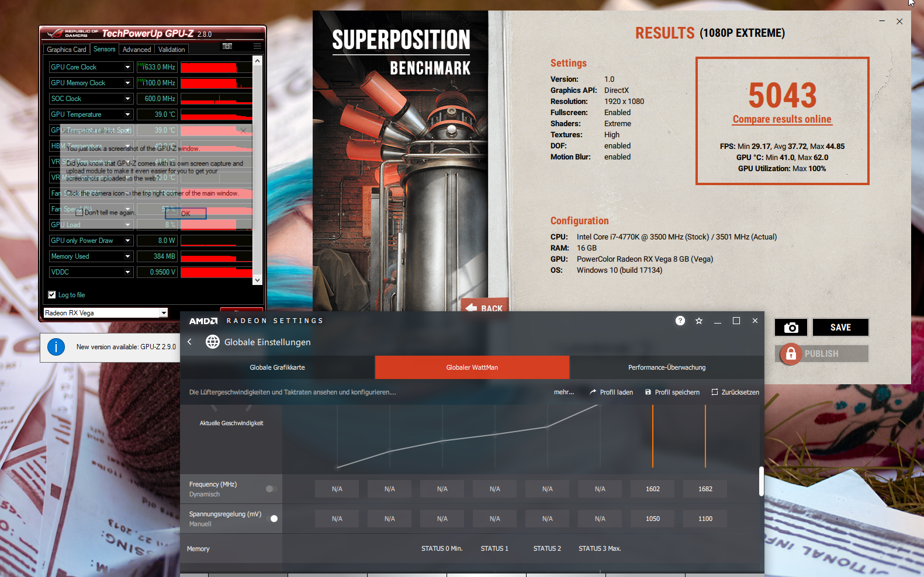This screenshot has height=577, width=924.
Task: Open the Advanced tab in GPU-Z
Action: [x=137, y=50]
